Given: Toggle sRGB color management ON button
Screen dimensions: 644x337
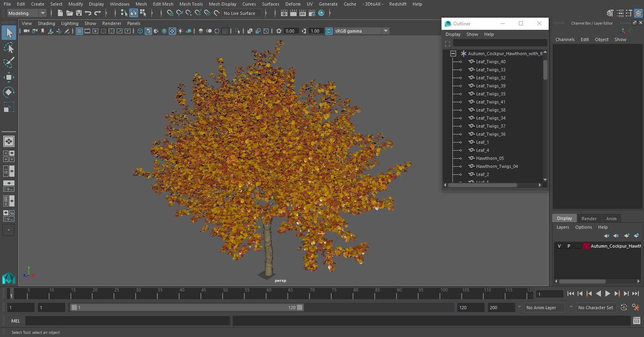Looking at the screenshot, I should click(x=329, y=31).
